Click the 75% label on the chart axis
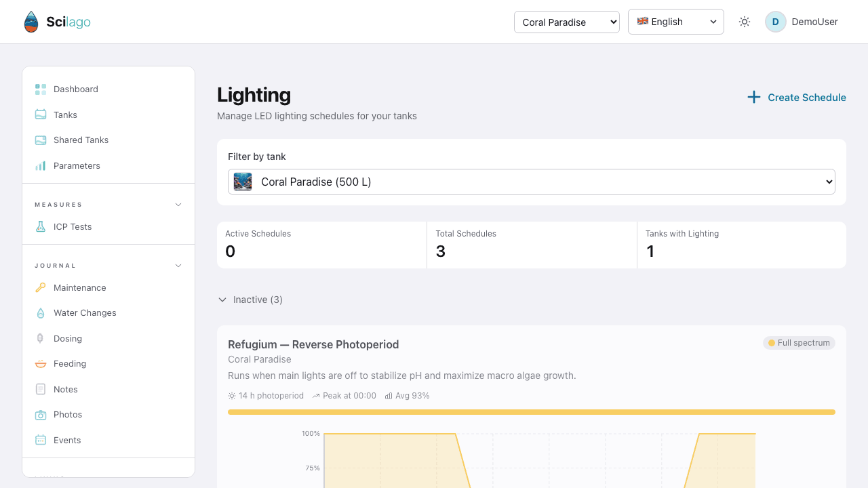 click(313, 468)
